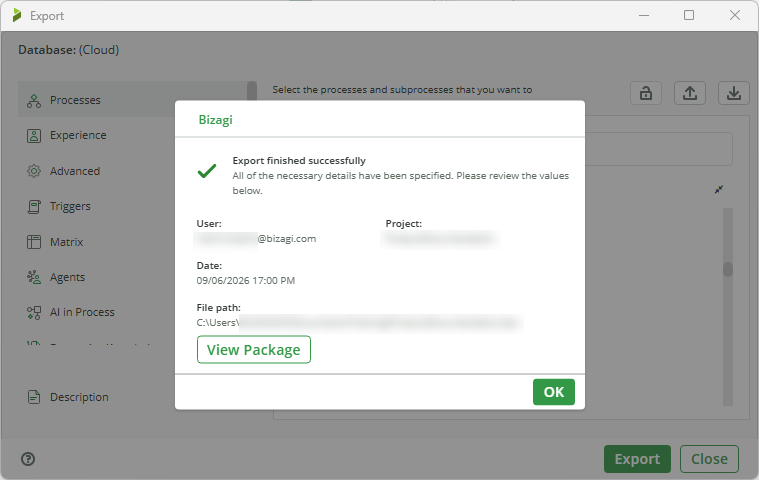Screen dimensions: 759x480
Task: Click the green success checkmark icon
Action: [207, 171]
